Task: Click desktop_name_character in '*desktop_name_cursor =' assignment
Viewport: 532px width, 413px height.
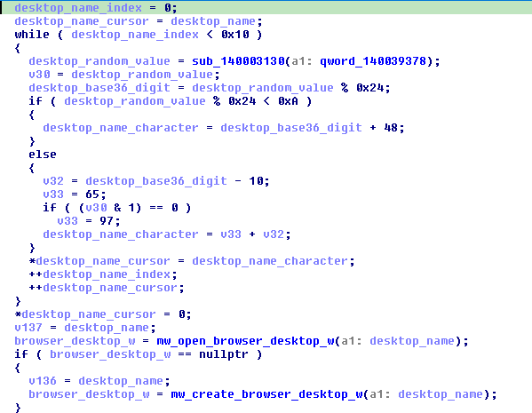Action: [270, 261]
